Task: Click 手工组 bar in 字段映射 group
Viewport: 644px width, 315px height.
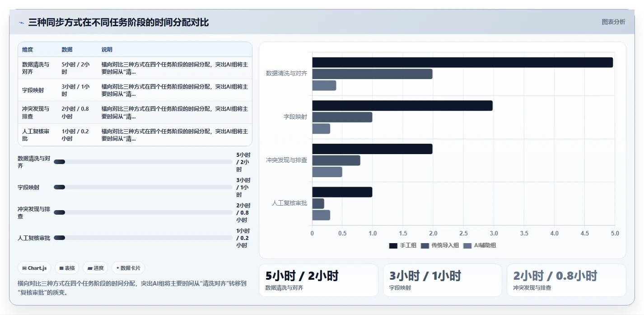Action: click(x=402, y=106)
